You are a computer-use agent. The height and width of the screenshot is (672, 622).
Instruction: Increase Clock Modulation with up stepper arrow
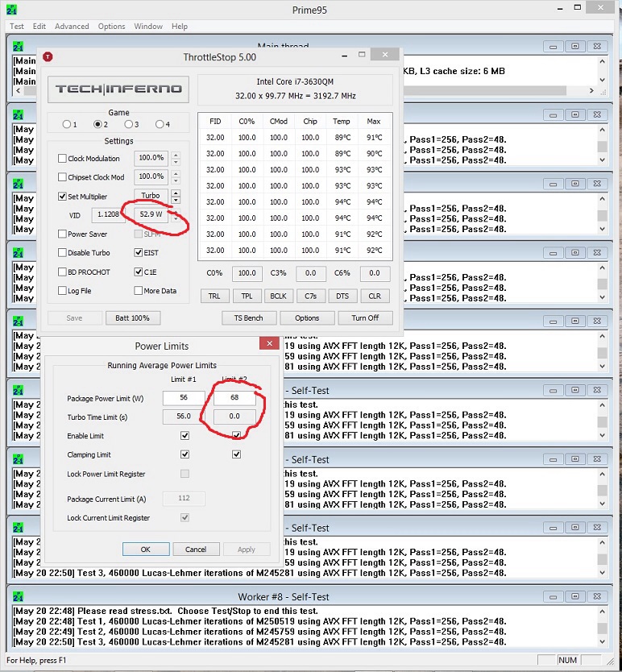[176, 155]
